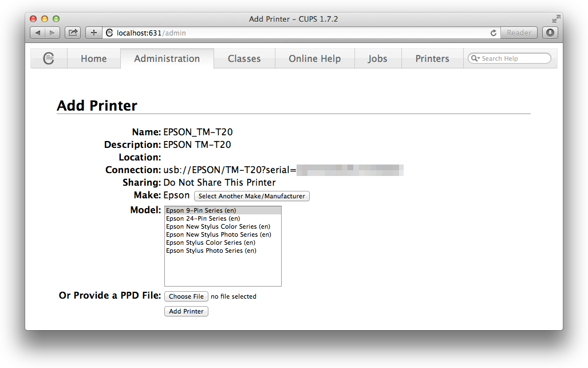588x368 pixels.
Task: Click the CUPS logo icon
Action: (x=49, y=58)
